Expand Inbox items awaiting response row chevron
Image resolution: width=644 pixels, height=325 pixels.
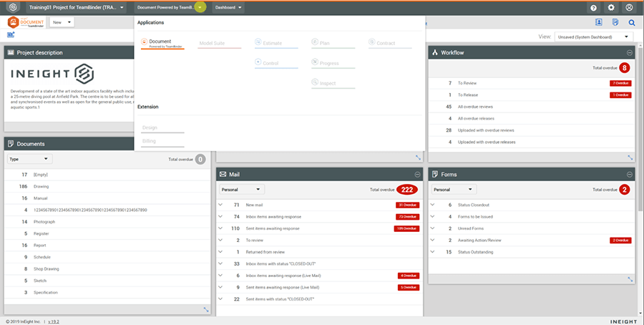[220, 216]
